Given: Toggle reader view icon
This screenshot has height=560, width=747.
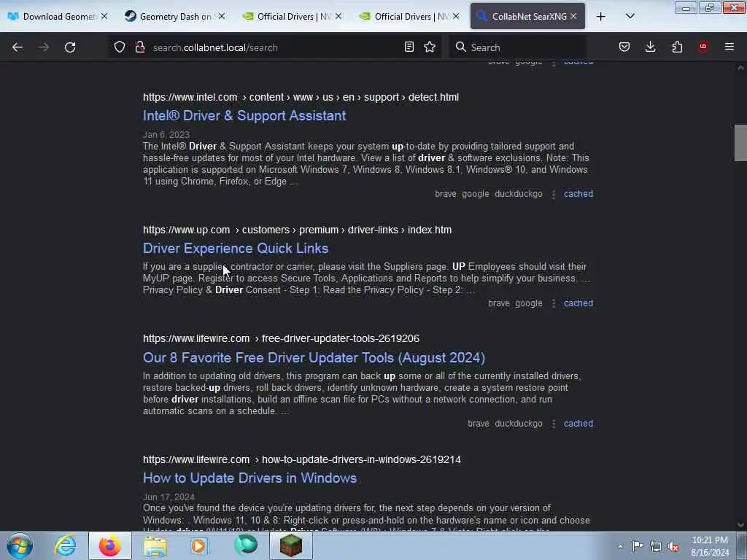Looking at the screenshot, I should 409,47.
